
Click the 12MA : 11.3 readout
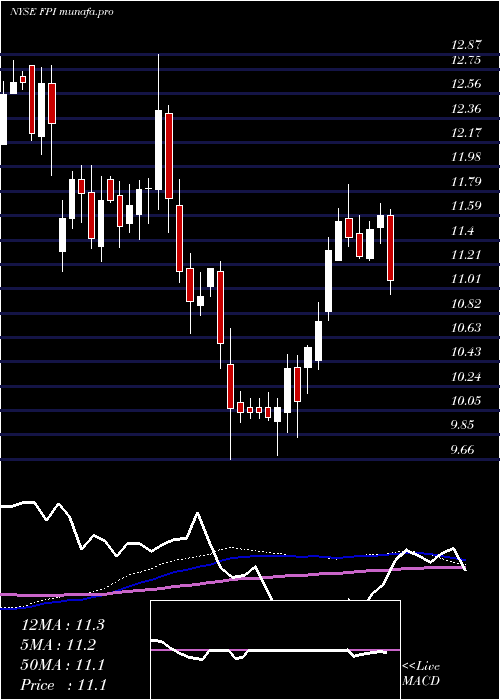(x=63, y=624)
